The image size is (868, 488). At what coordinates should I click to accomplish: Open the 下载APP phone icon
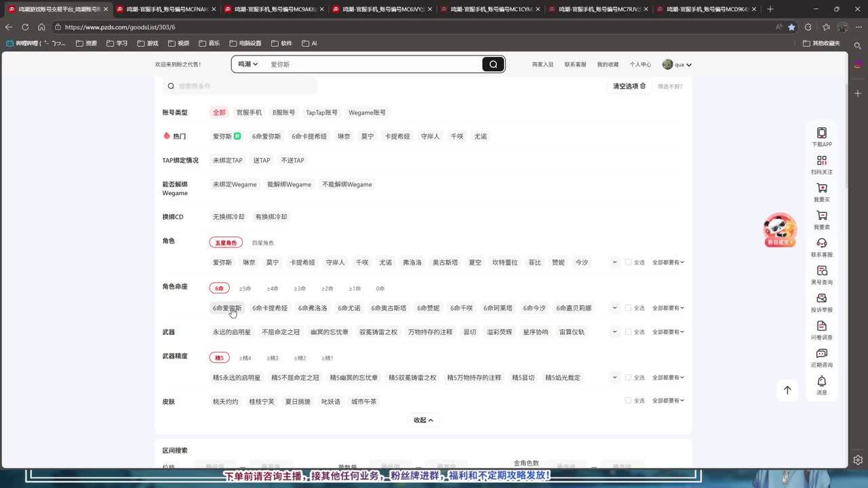point(821,133)
